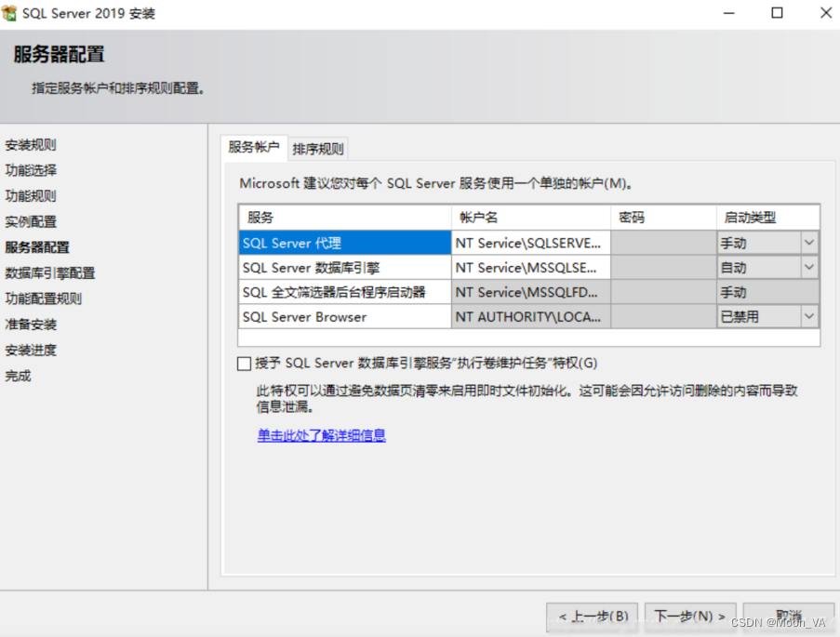The height and width of the screenshot is (637, 840).
Task: Switch to the 排序规则 tab
Action: point(318,149)
